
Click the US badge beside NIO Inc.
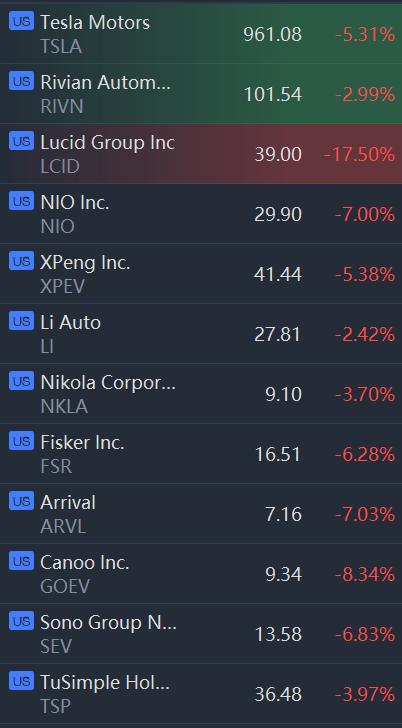[x=21, y=201]
